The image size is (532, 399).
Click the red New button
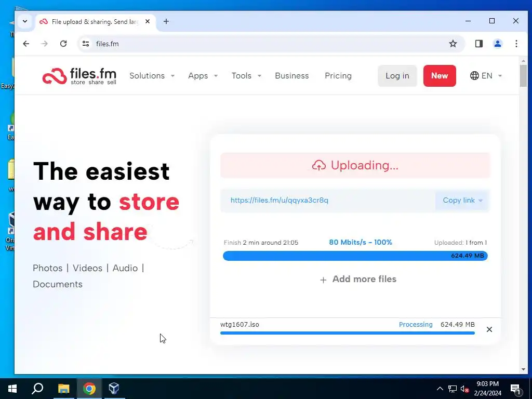(x=440, y=76)
